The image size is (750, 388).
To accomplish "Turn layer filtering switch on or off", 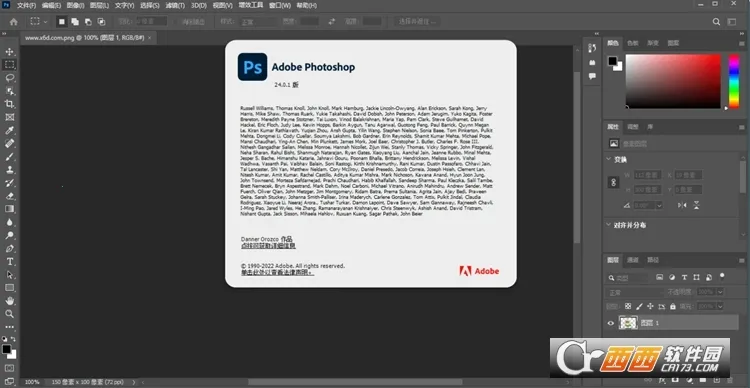I will (x=722, y=276).
